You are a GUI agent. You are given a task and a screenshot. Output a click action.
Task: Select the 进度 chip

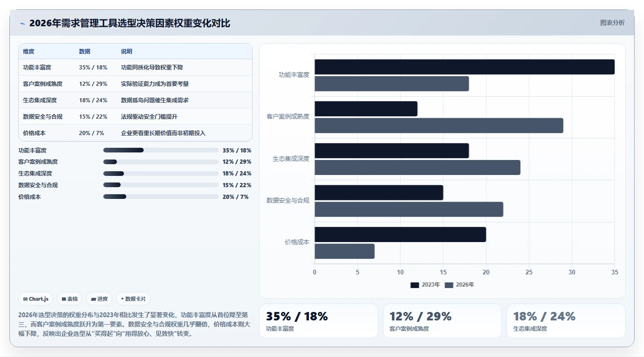coord(99,299)
